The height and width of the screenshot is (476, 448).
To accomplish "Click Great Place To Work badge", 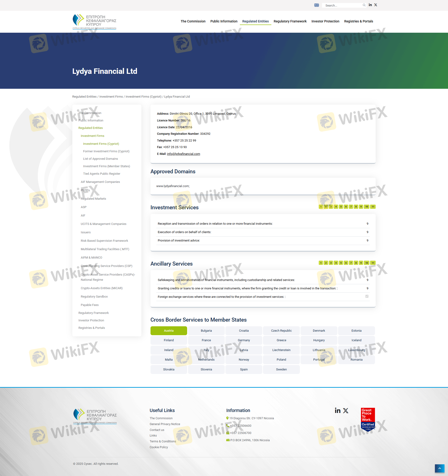I will tap(368, 419).
